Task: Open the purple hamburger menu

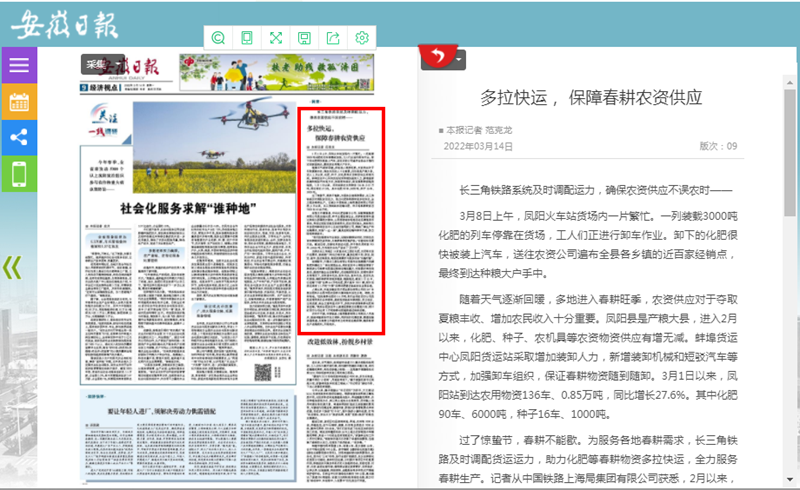Action: point(19,65)
